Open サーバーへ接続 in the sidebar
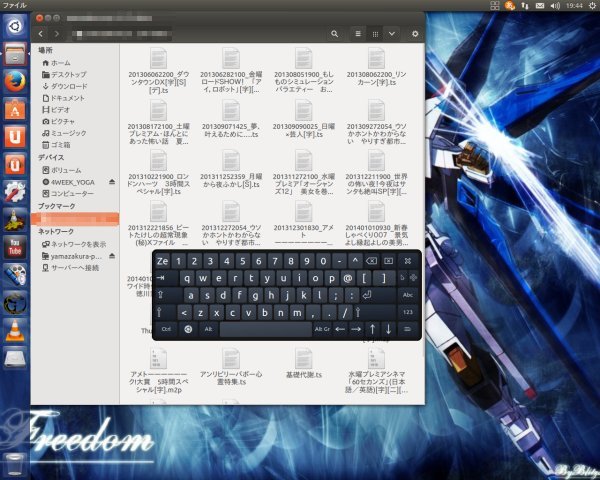This screenshot has height=480, width=600. 70,268
